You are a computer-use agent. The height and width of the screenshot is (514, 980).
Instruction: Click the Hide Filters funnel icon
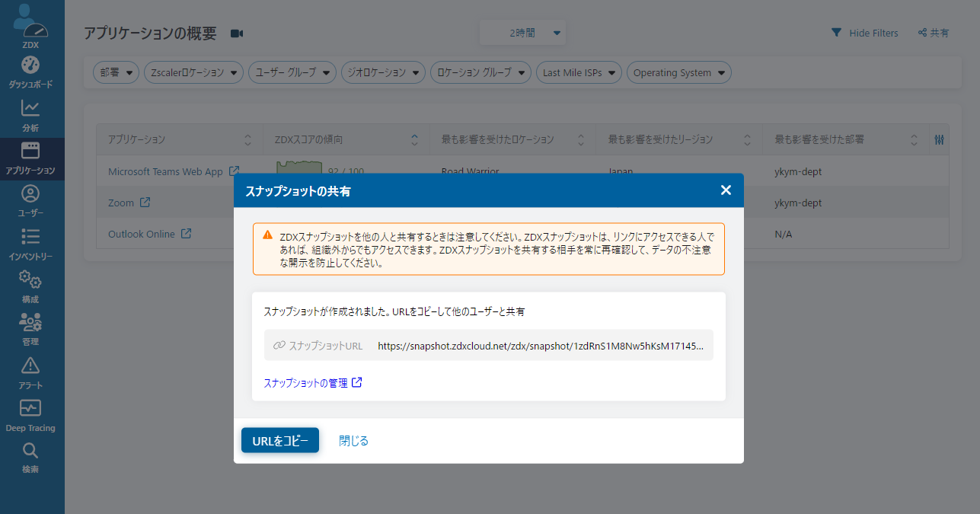[836, 33]
